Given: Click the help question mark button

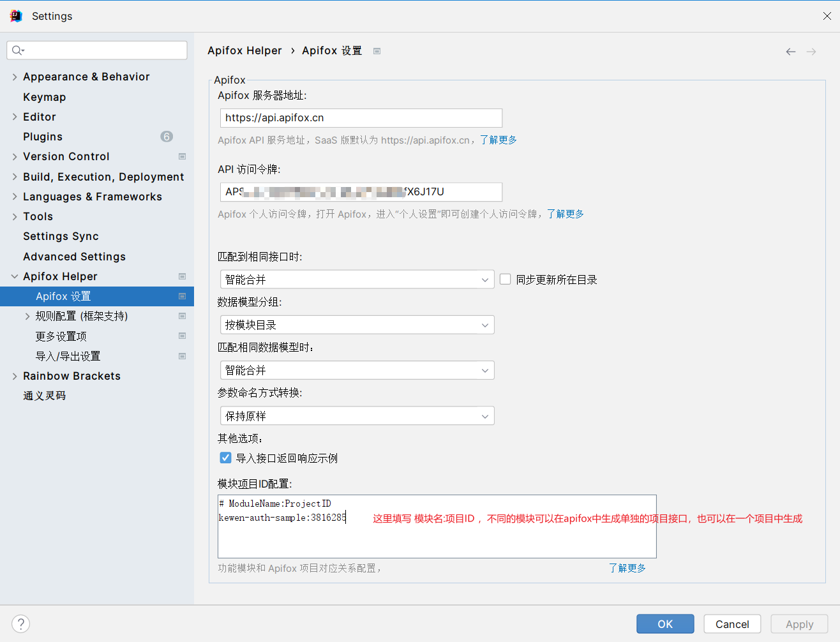Looking at the screenshot, I should click(x=20, y=623).
